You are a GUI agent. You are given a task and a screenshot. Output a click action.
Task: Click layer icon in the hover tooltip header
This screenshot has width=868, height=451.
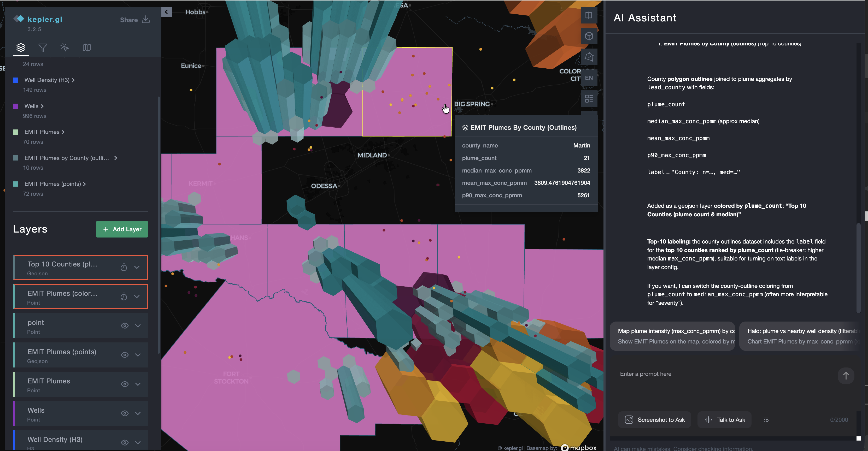pyautogui.click(x=465, y=128)
